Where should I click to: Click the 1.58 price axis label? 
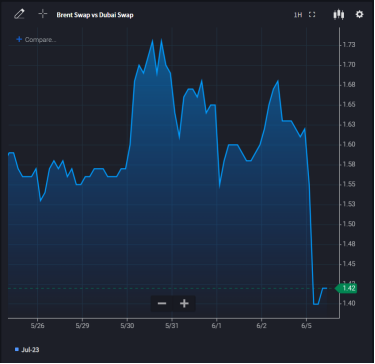(349, 164)
